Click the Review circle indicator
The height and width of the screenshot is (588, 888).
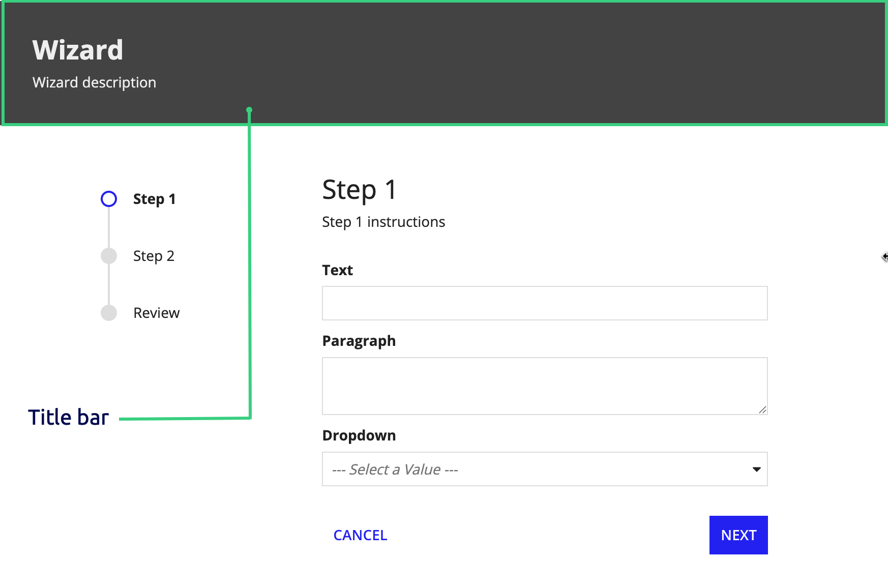click(x=109, y=313)
